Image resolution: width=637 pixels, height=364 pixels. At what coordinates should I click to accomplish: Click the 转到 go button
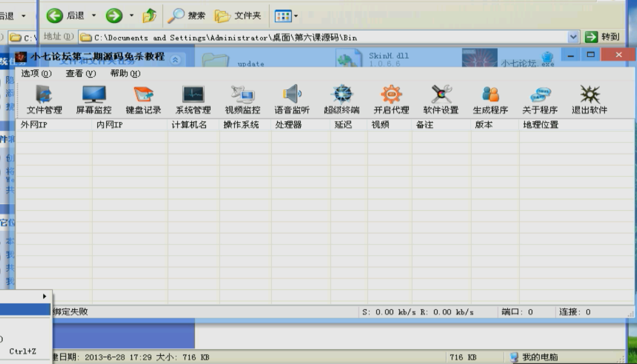[x=602, y=37]
